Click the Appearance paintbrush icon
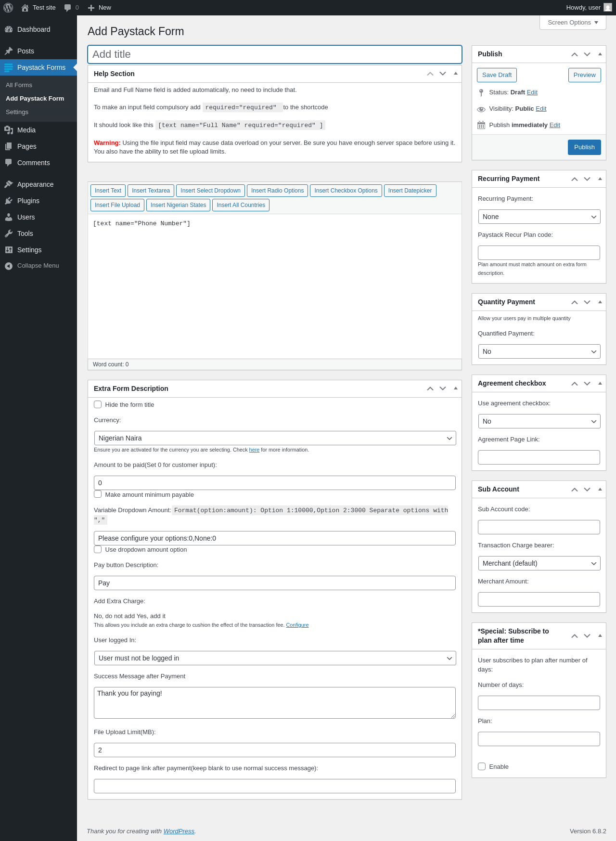Viewport: 616px width, 841px height. click(9, 184)
